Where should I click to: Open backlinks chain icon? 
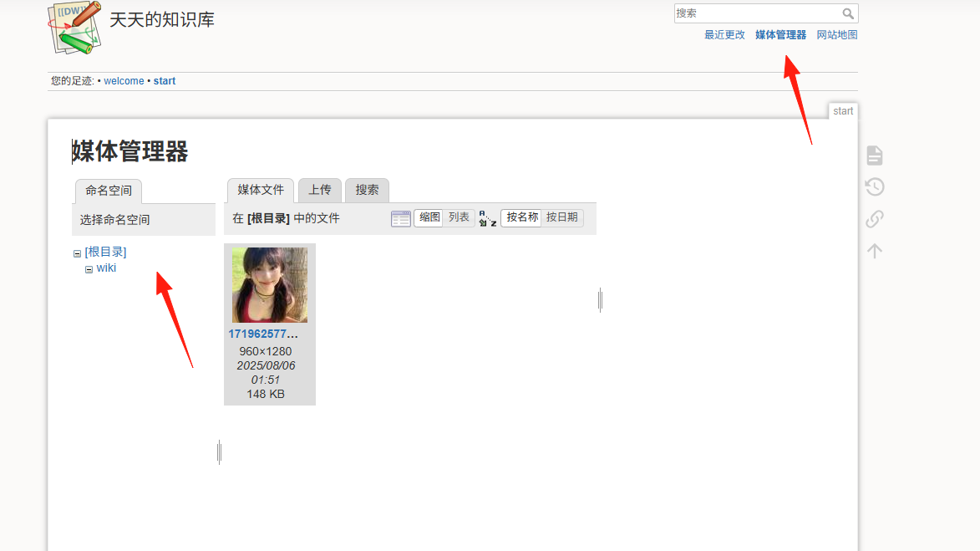(875, 218)
